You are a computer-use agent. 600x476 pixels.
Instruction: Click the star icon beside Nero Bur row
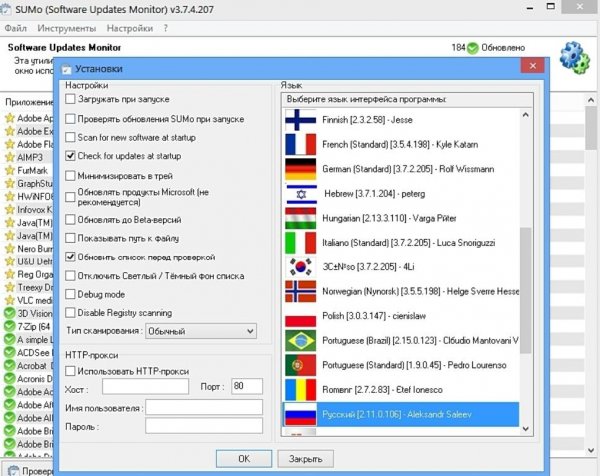click(10, 248)
